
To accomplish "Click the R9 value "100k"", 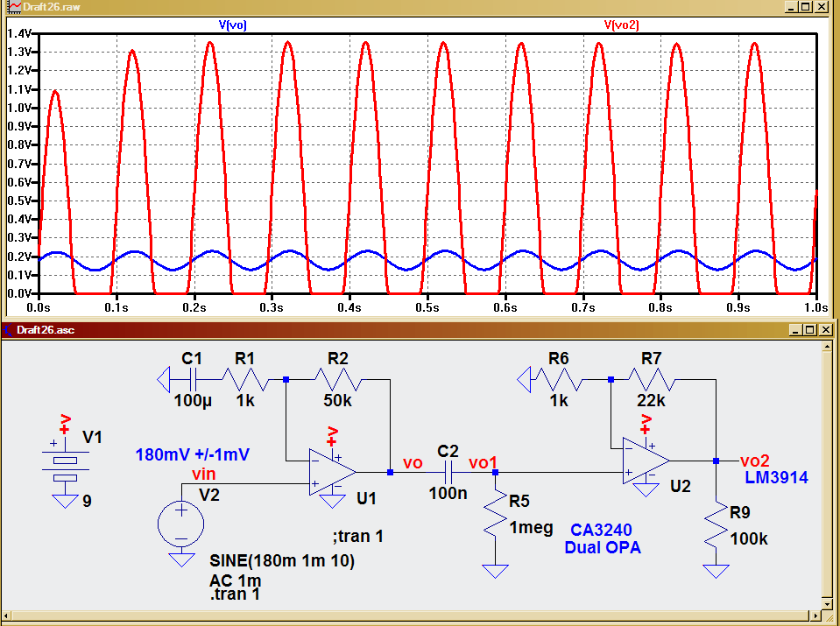I will [749, 538].
